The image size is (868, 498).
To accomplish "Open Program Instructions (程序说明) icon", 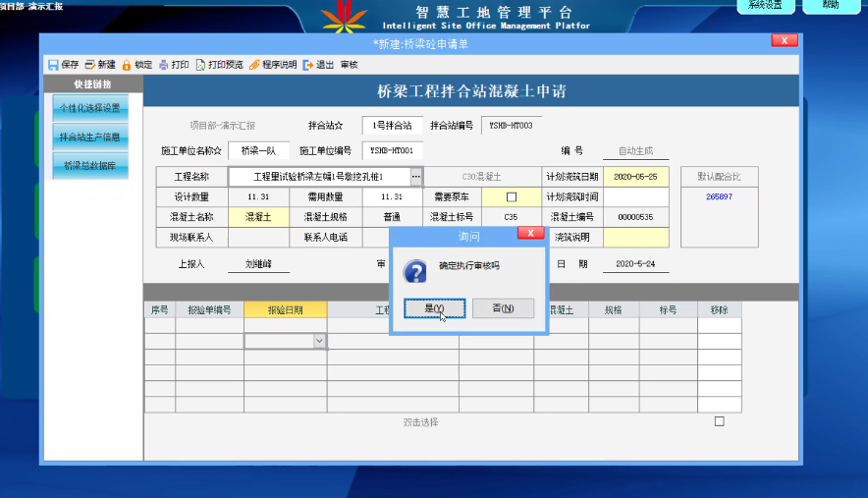I will (254, 65).
